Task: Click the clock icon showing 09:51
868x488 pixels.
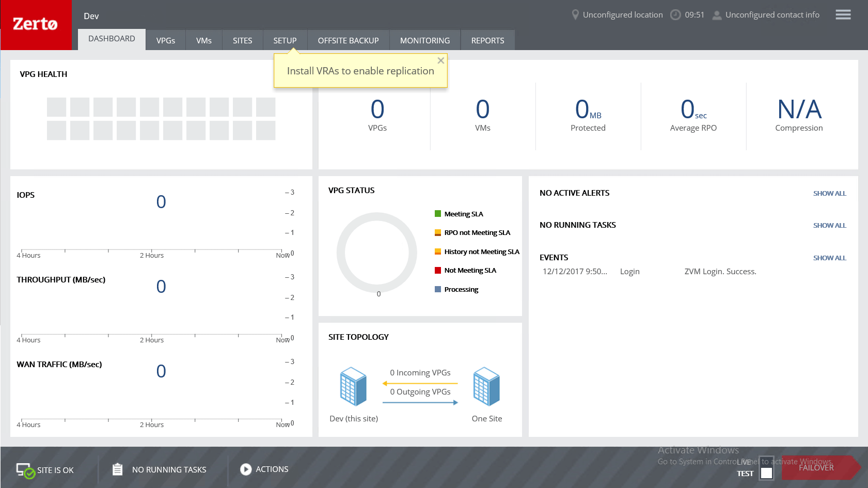Action: (x=675, y=14)
